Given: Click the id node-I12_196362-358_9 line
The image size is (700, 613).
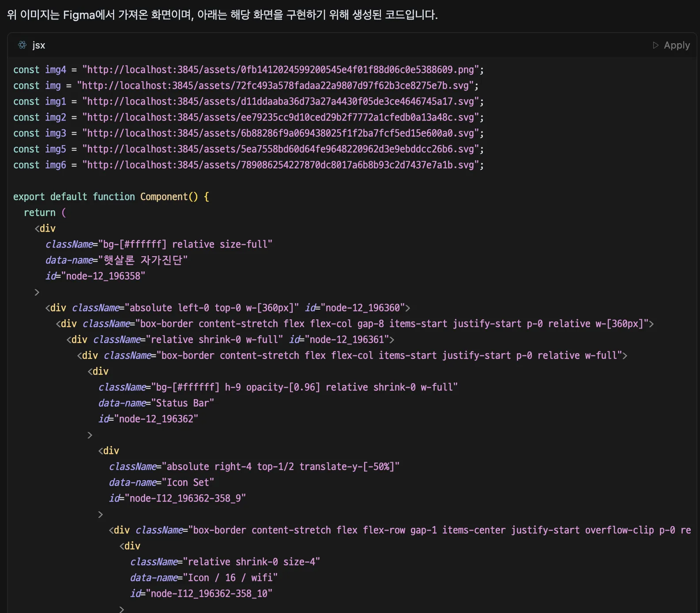Looking at the screenshot, I should coord(177,498).
